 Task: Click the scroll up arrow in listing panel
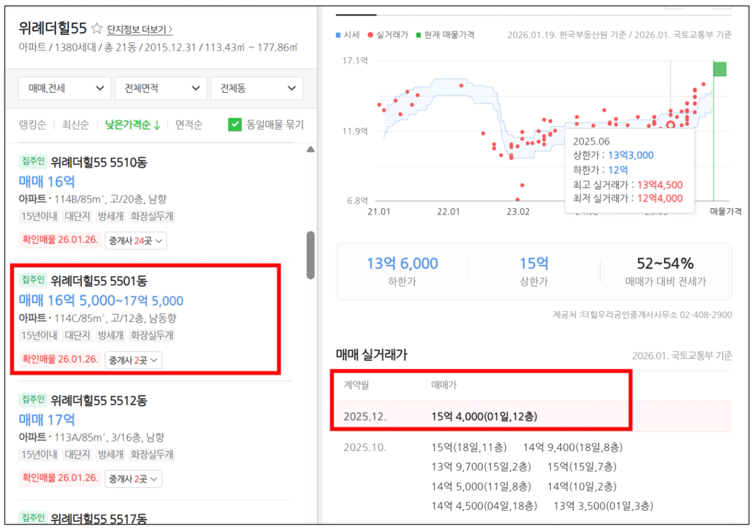[310, 149]
